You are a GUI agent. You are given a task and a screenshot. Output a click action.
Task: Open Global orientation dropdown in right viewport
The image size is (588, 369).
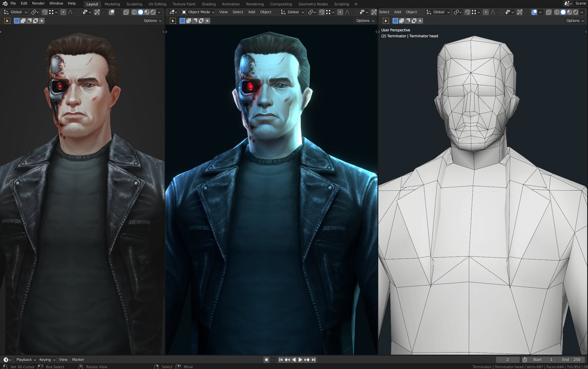438,12
